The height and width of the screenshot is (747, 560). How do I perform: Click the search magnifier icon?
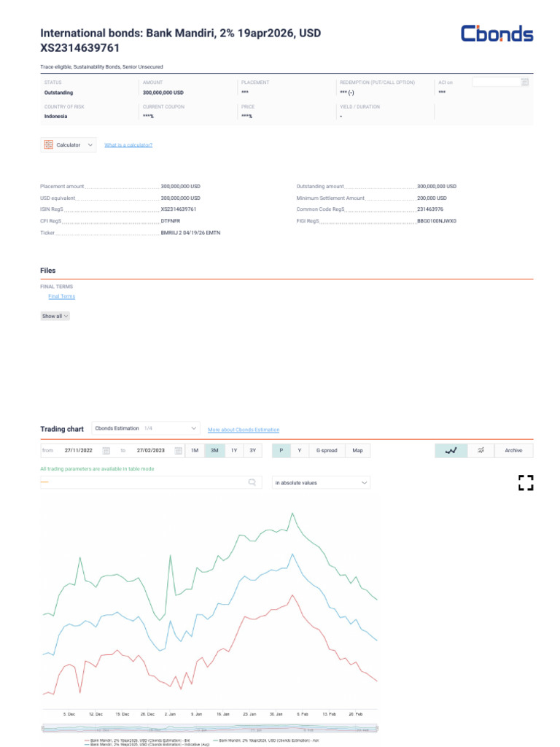252,483
